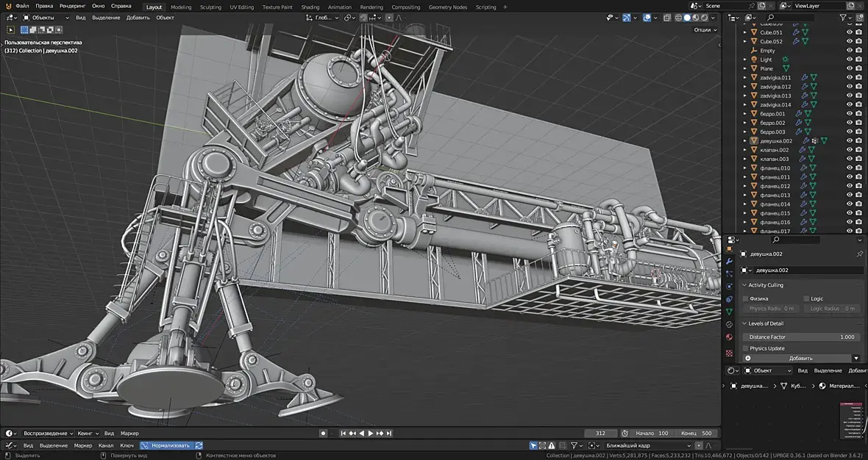
Task: Open the Material properties tab icon
Action: click(x=729, y=337)
